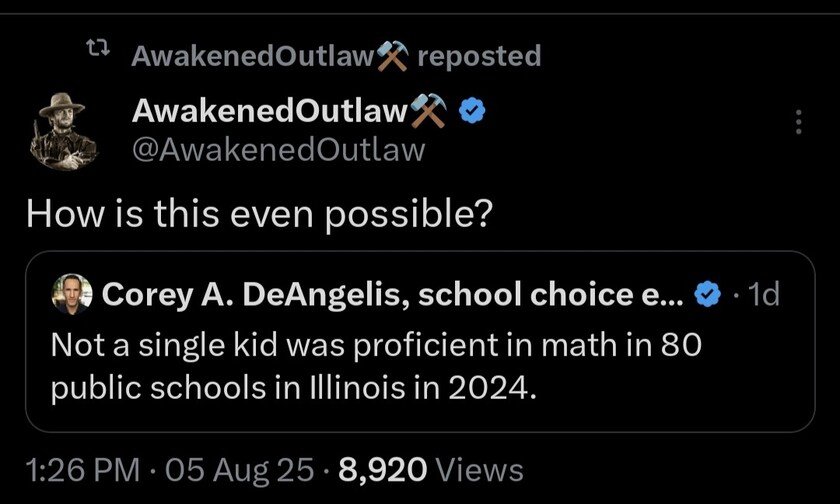Image resolution: width=840 pixels, height=504 pixels.
Task: Open the three-dot more options menu
Action: [x=797, y=122]
